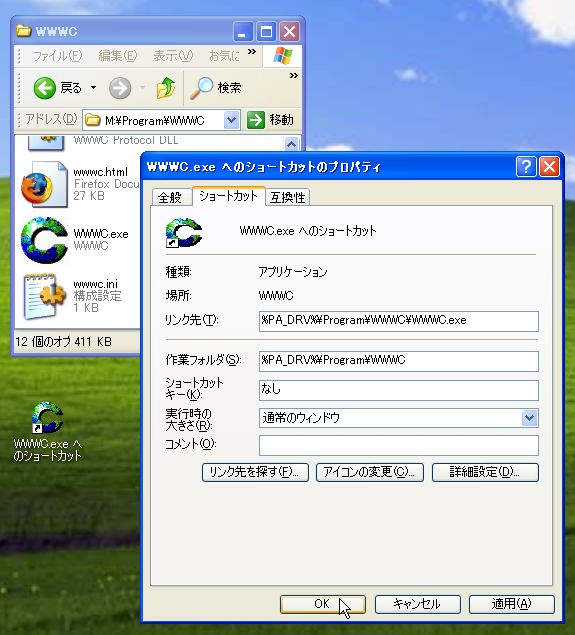
Task: Close the shortcut properties dialog
Action: coord(549,166)
